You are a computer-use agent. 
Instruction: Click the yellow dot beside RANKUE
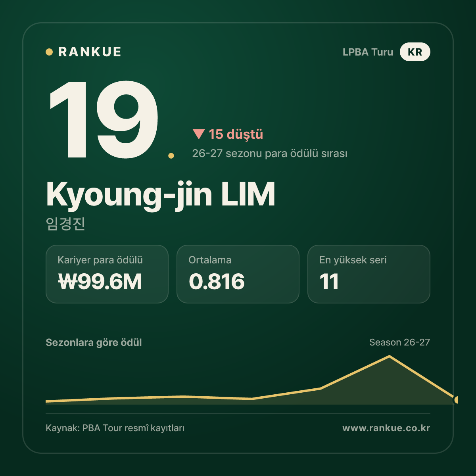(x=49, y=52)
